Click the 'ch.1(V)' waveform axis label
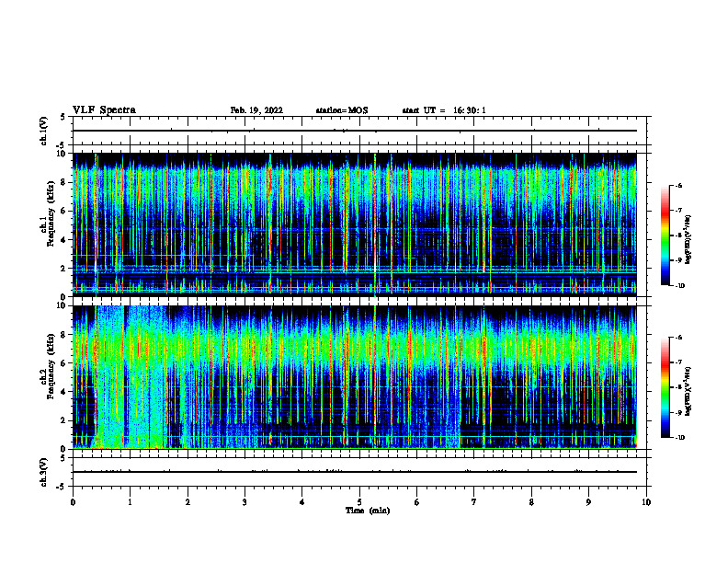The width and height of the screenshot is (728, 563). [43, 131]
